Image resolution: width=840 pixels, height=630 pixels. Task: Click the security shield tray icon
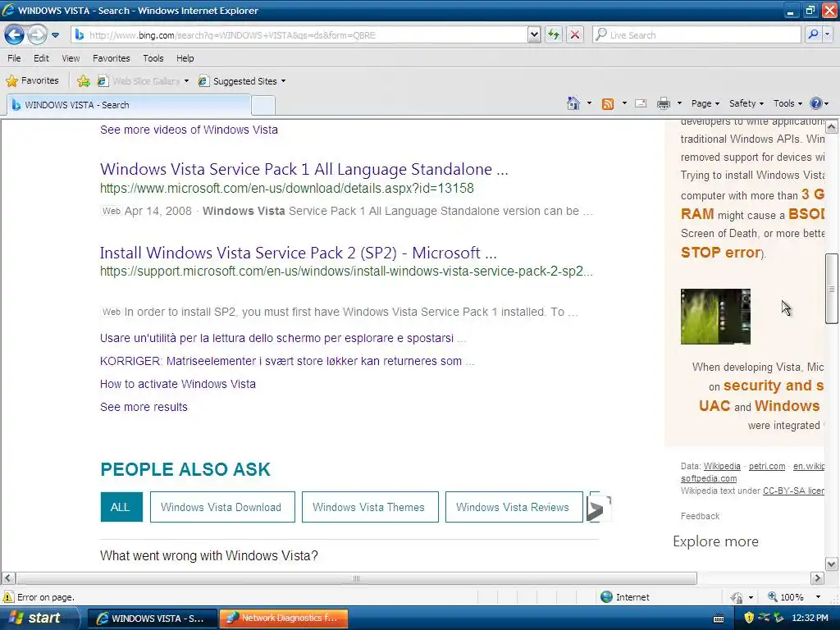[x=748, y=618]
